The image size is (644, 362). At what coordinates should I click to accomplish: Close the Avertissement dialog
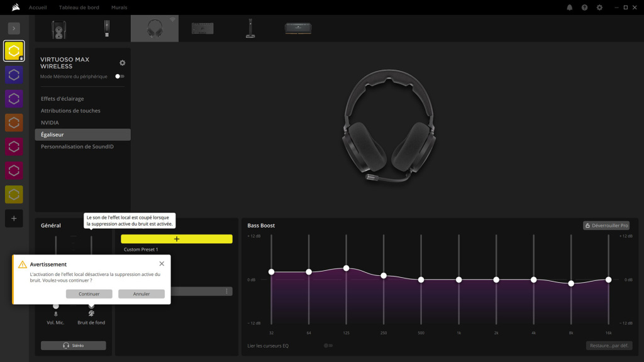(x=162, y=264)
